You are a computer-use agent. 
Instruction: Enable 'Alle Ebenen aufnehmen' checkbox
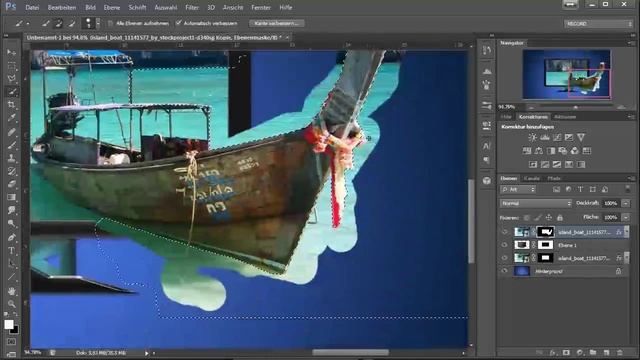[x=110, y=23]
